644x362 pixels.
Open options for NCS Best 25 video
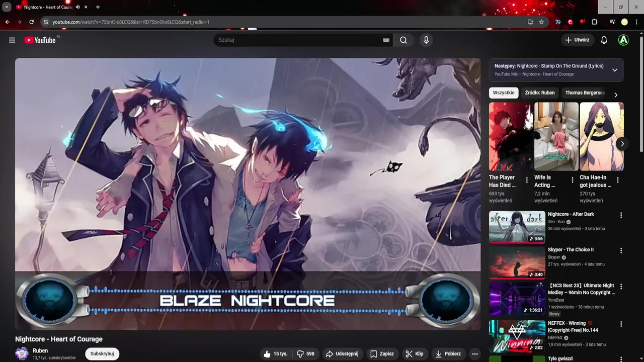tap(621, 286)
